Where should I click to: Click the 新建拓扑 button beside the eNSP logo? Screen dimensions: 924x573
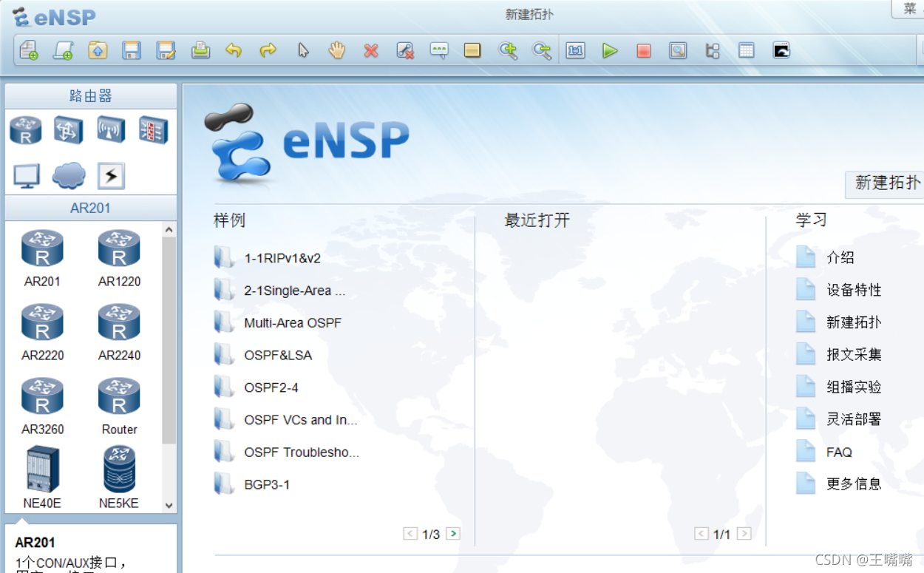(x=886, y=183)
